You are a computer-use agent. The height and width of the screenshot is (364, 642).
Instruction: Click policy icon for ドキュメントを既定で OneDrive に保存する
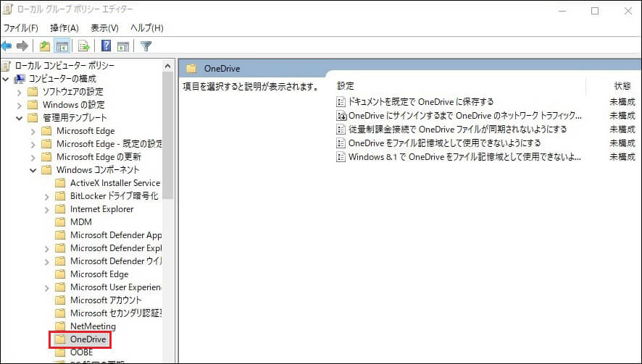(341, 102)
